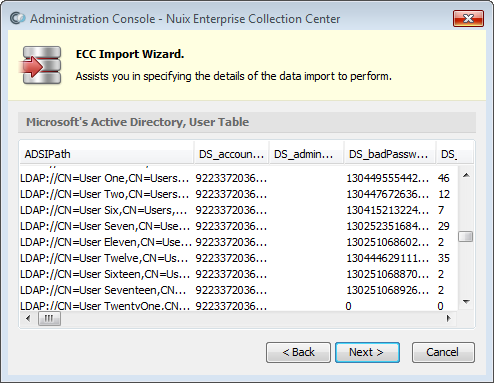Sort by the DS_admin... column header
The image size is (494, 383).
pos(306,154)
